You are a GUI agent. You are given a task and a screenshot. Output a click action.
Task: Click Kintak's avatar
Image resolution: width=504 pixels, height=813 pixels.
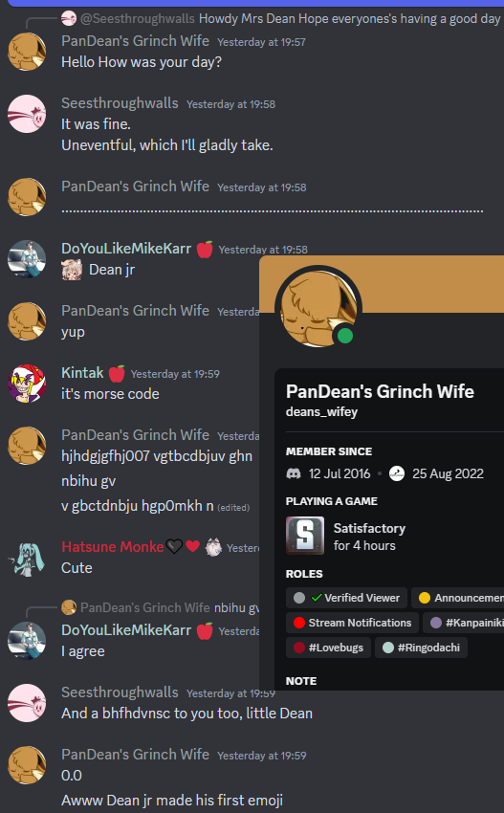(27, 384)
